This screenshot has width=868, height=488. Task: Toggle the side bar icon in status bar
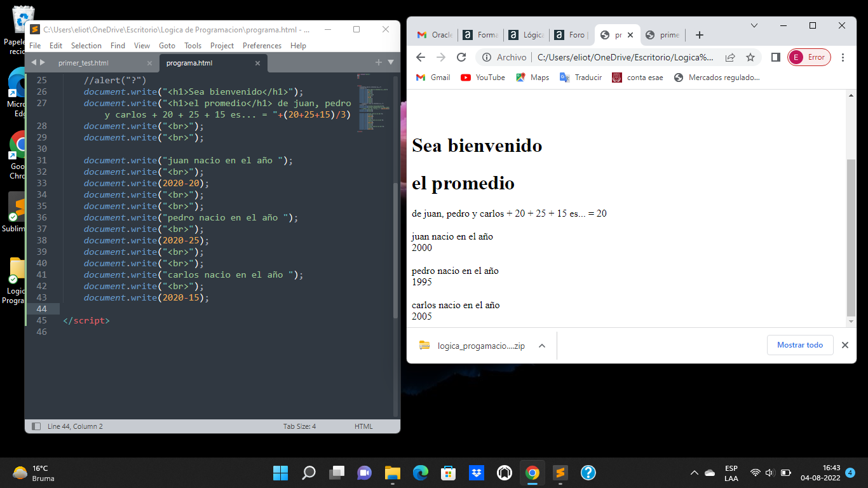point(36,426)
